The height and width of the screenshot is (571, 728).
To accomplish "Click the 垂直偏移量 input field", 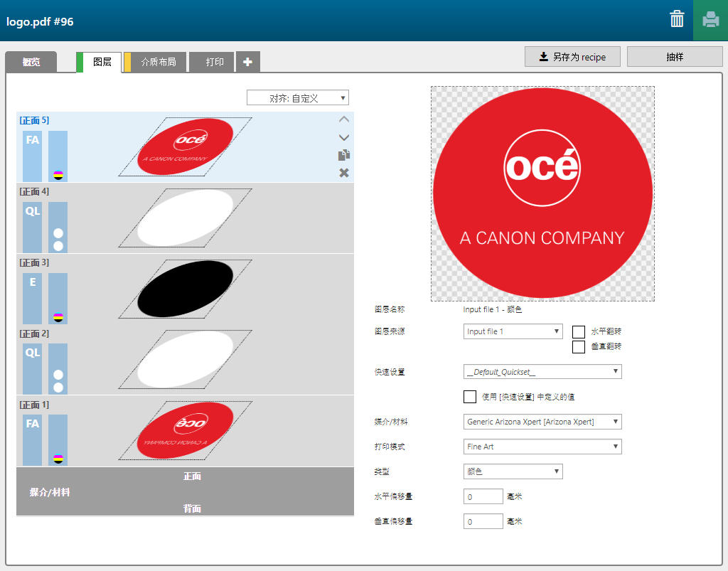I will point(483,521).
